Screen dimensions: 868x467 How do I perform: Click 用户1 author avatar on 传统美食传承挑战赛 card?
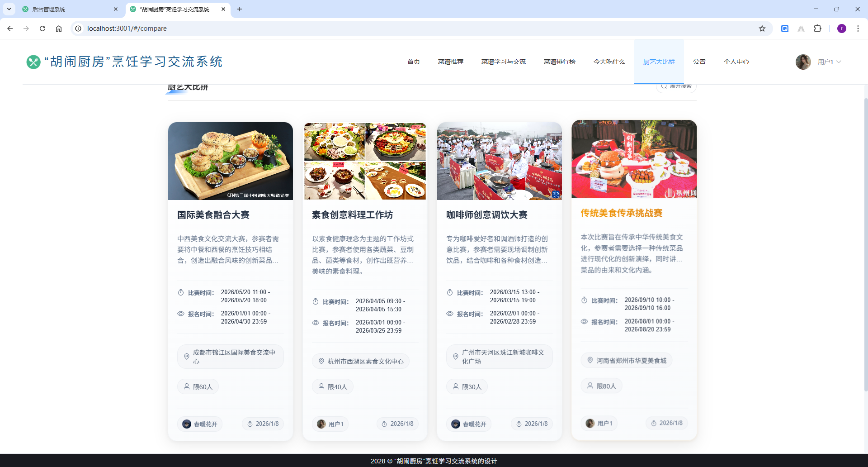[590, 423]
